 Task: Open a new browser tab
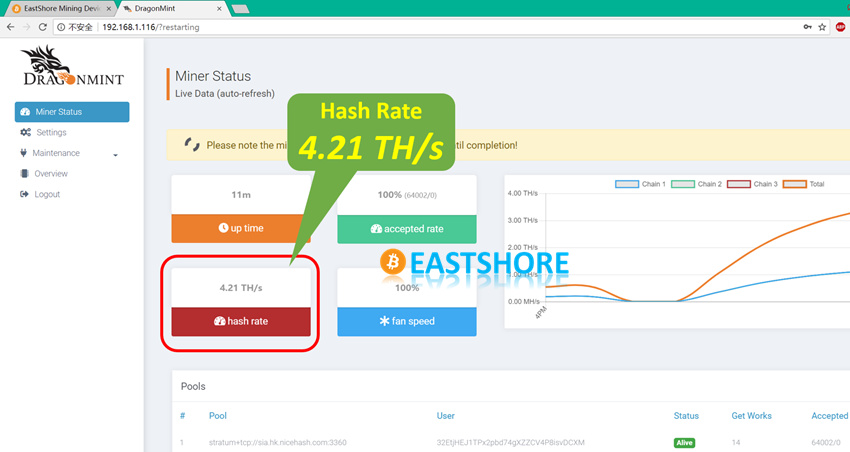240,9
